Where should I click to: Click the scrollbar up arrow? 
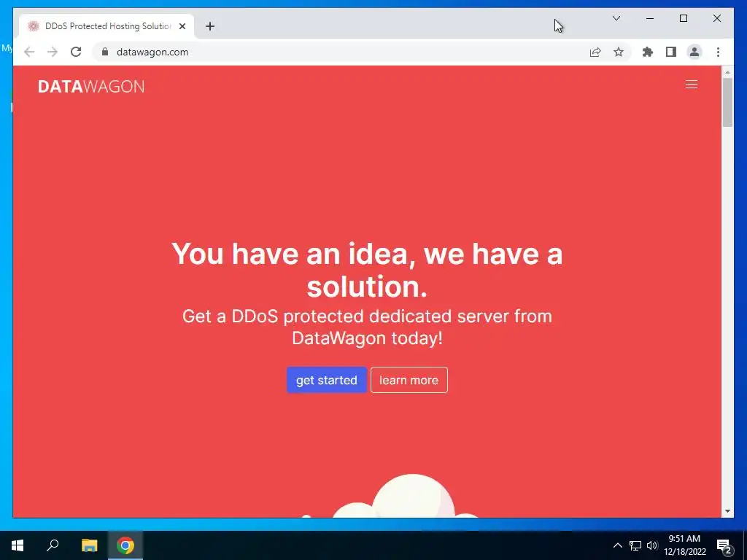727,72
